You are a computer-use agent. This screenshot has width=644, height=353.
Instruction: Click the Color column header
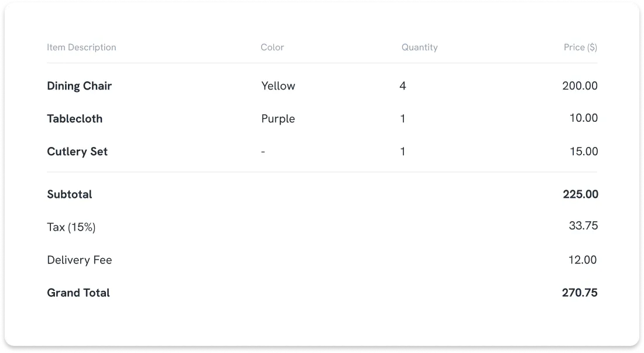coord(272,47)
